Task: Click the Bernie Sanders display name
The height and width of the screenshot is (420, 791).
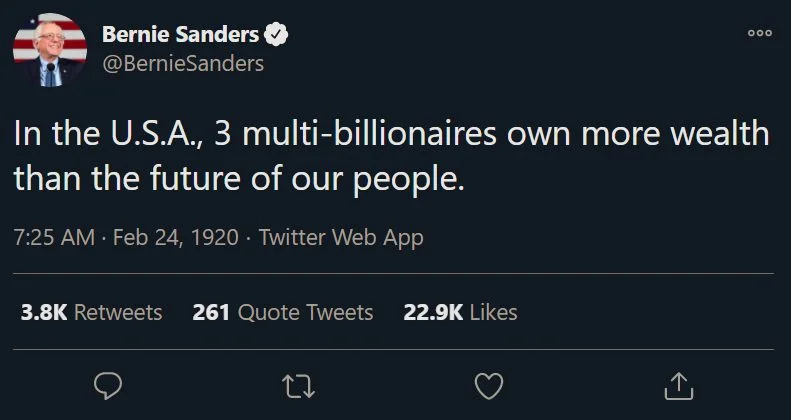Action: 180,36
